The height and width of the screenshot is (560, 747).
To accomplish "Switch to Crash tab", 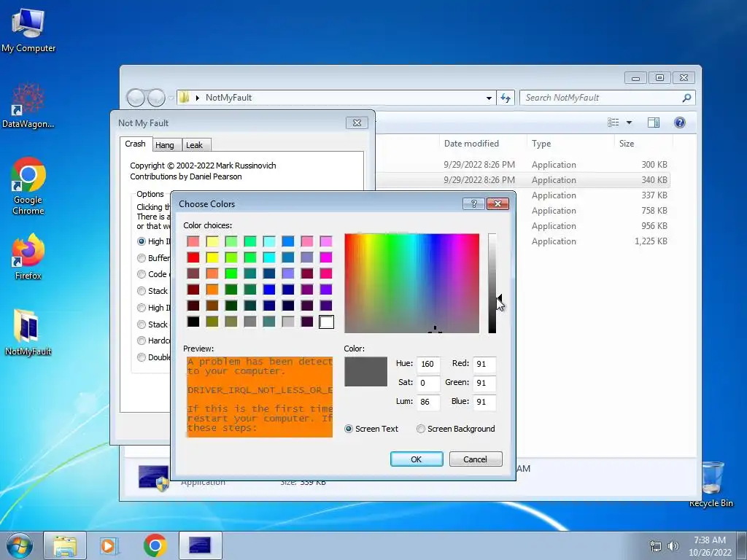I will click(x=135, y=144).
